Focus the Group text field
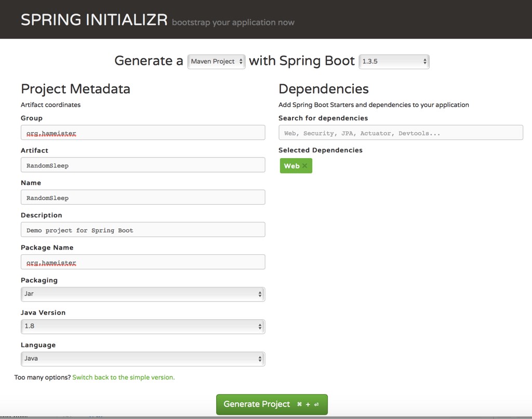This screenshot has height=419, width=532. point(143,133)
